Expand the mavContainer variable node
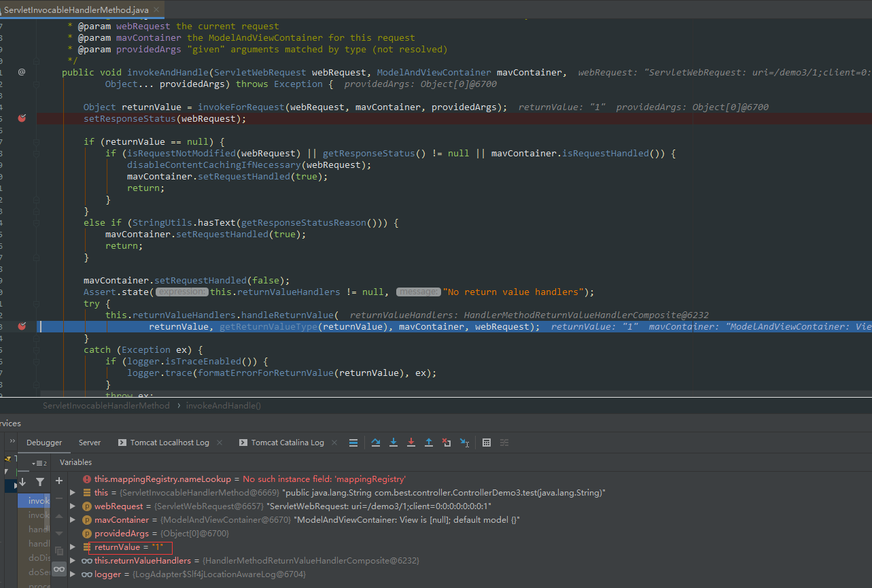Viewport: 872px width, 588px height. pos(73,520)
